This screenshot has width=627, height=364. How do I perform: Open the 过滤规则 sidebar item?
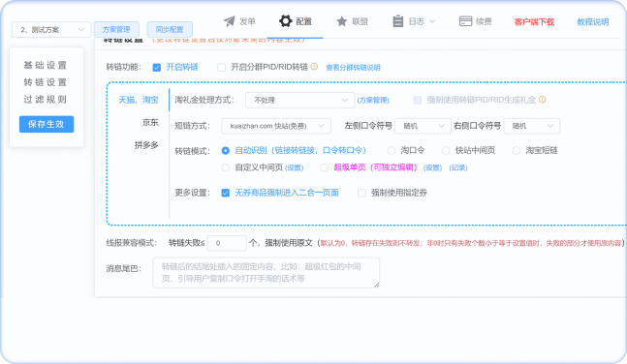coord(46,100)
